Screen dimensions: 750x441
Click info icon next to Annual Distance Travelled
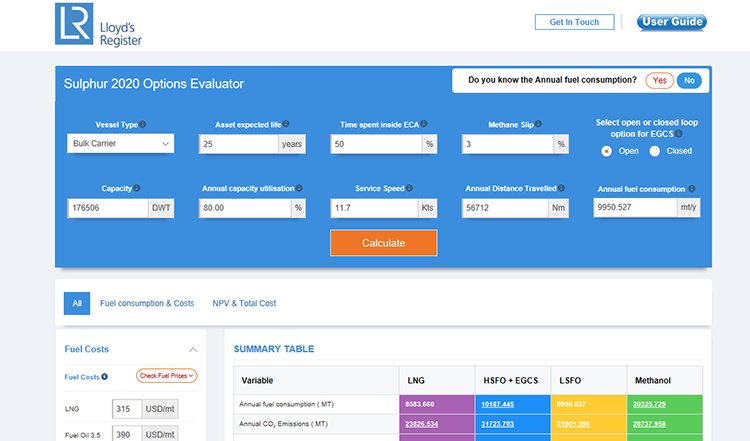coord(563,188)
